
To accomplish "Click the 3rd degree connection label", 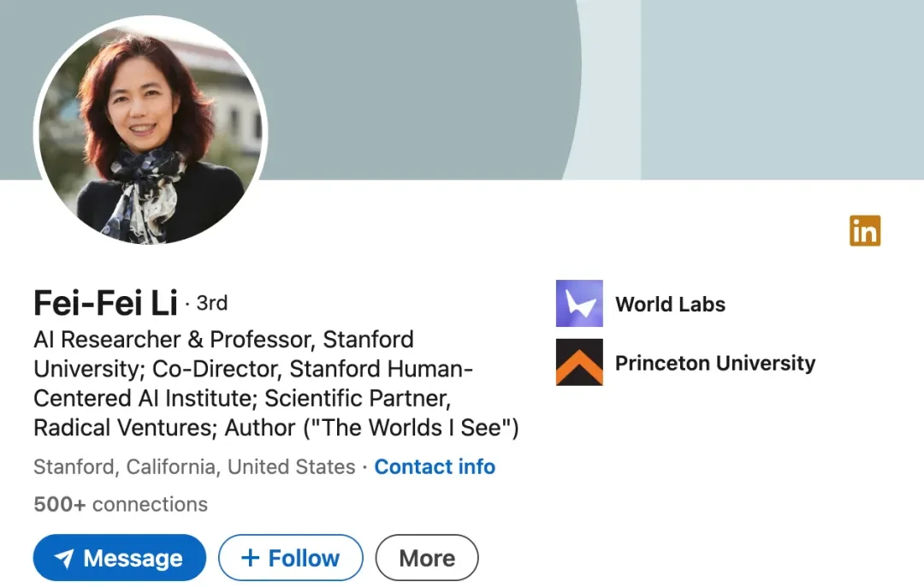I will coord(211,303).
